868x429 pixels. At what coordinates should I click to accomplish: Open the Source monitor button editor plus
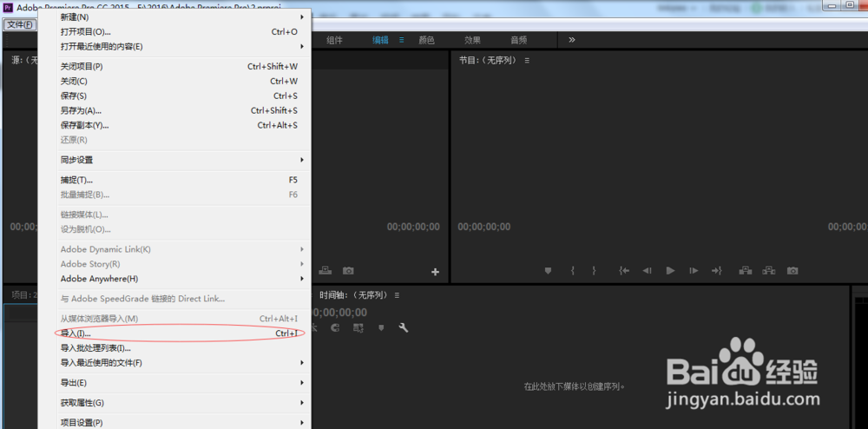click(x=435, y=272)
